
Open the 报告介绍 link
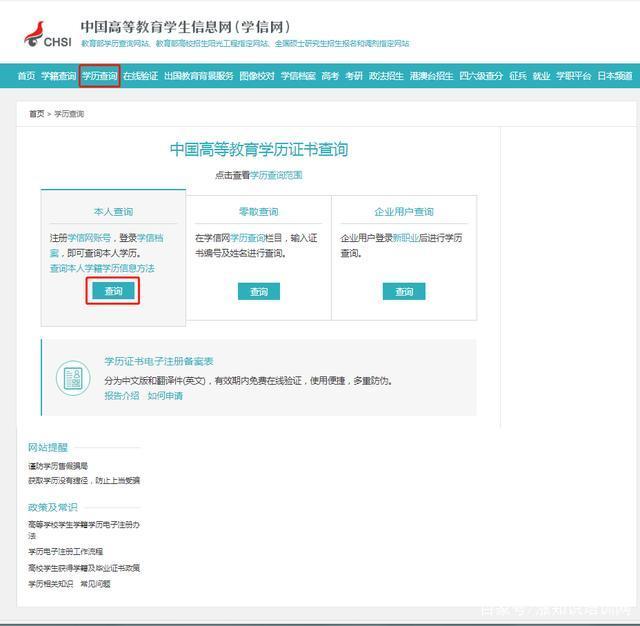[122, 395]
